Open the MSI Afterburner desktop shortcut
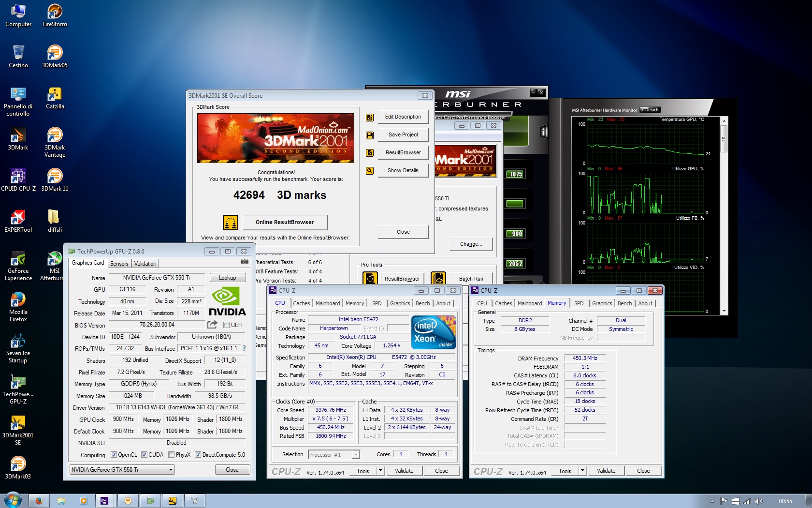The width and height of the screenshot is (812, 508). (53, 266)
